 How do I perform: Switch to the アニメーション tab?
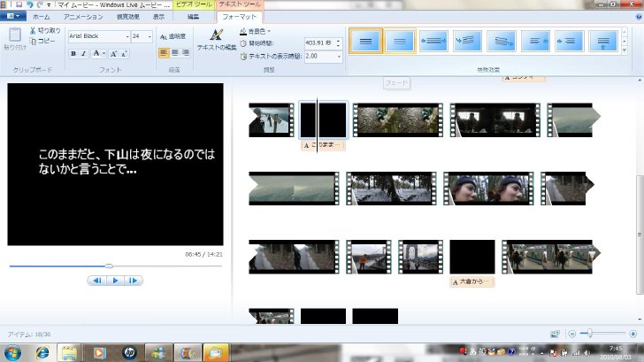(x=83, y=17)
